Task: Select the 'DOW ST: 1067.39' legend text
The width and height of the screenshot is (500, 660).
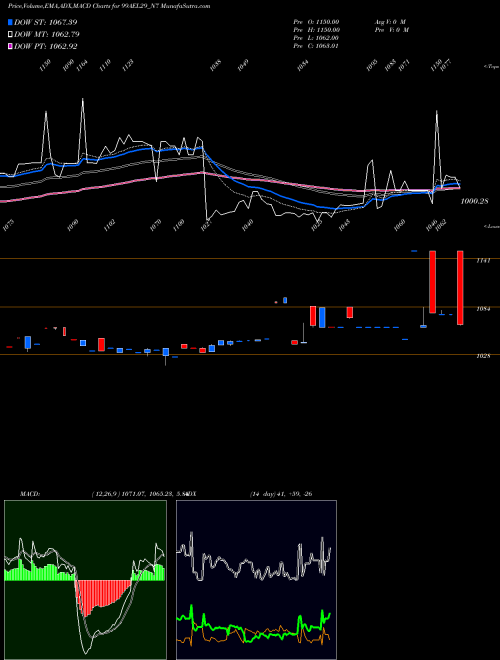Action: (x=45, y=22)
